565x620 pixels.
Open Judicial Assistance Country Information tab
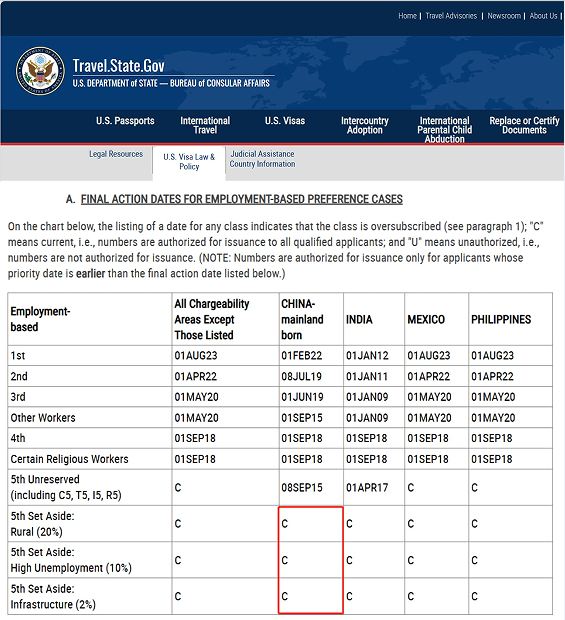coord(262,159)
